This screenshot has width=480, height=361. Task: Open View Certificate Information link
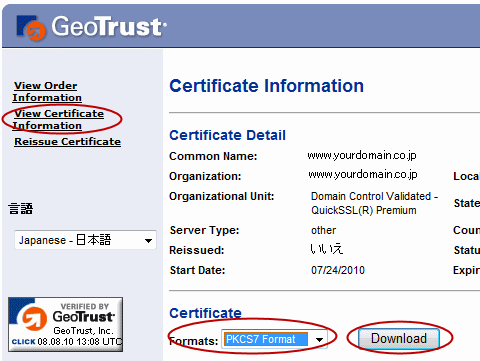[58, 120]
